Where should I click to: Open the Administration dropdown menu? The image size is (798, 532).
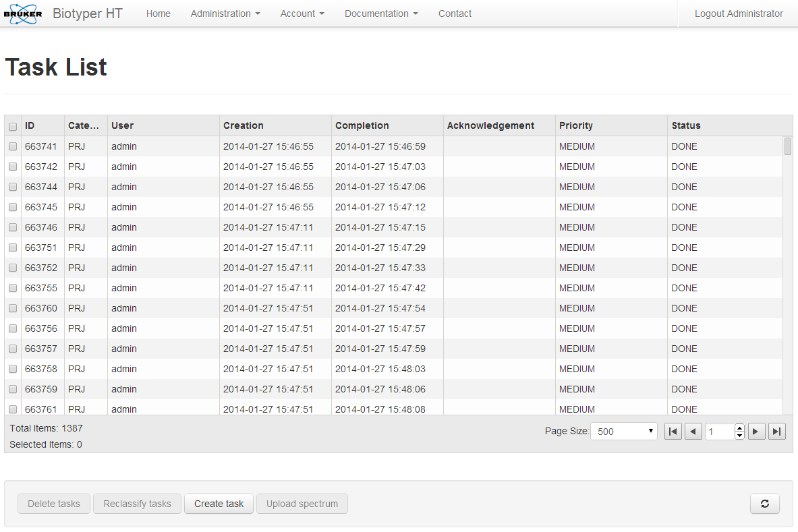pos(225,13)
